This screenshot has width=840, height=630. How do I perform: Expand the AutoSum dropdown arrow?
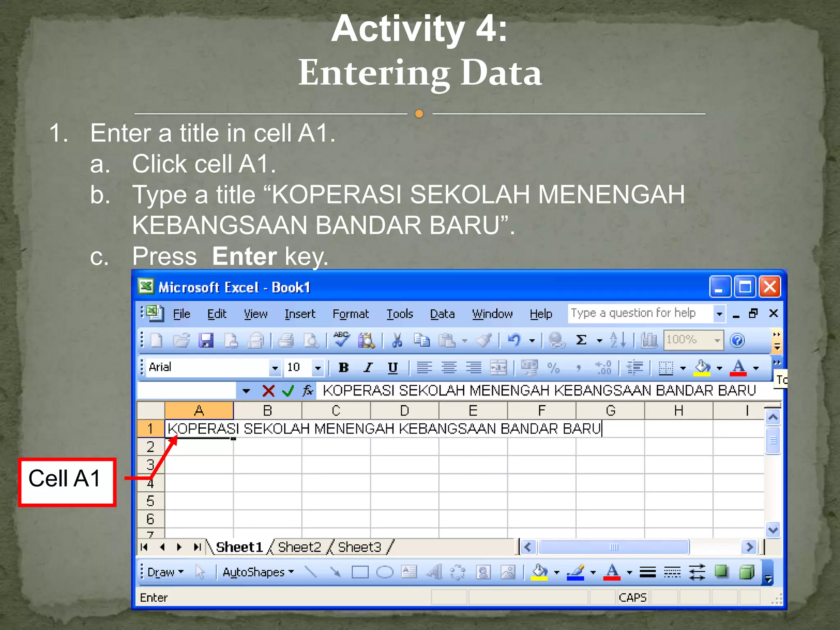(x=600, y=340)
